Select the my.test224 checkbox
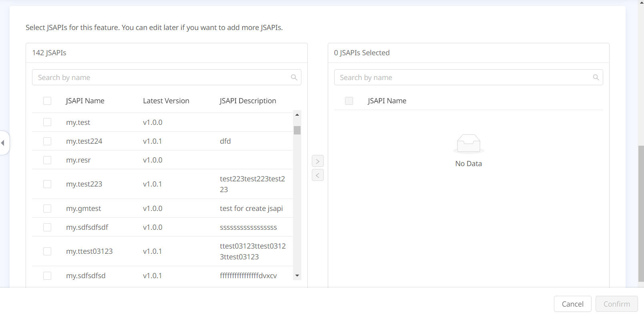Viewport: 644px width, 315px height. pyautogui.click(x=47, y=141)
